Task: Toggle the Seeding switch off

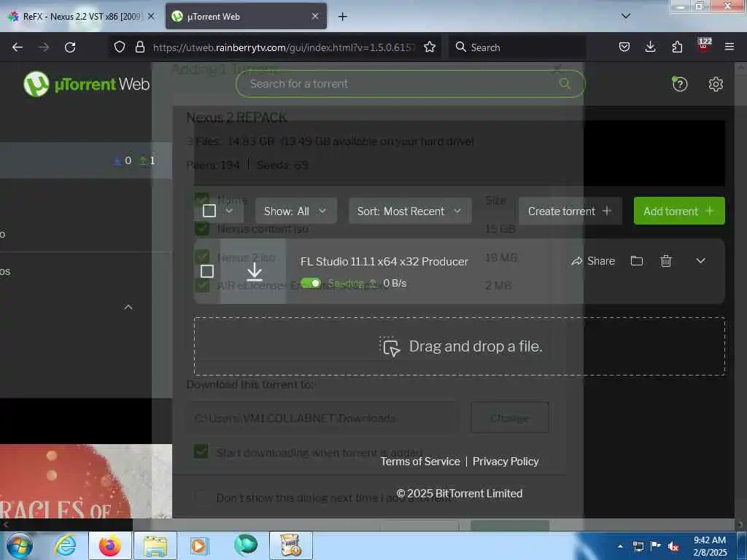Action: 311,284
